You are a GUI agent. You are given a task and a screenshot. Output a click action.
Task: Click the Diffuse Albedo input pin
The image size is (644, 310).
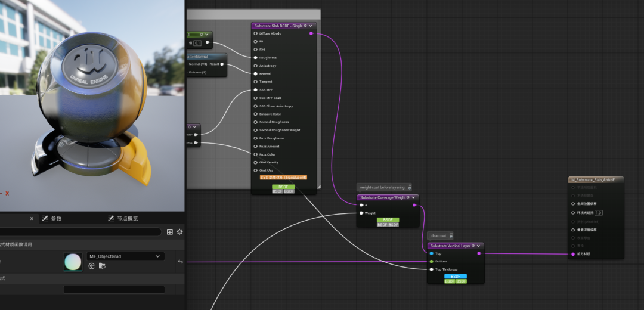(x=256, y=33)
